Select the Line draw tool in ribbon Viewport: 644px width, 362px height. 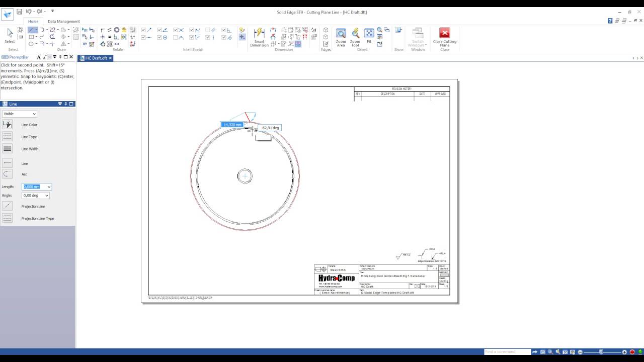[31, 30]
